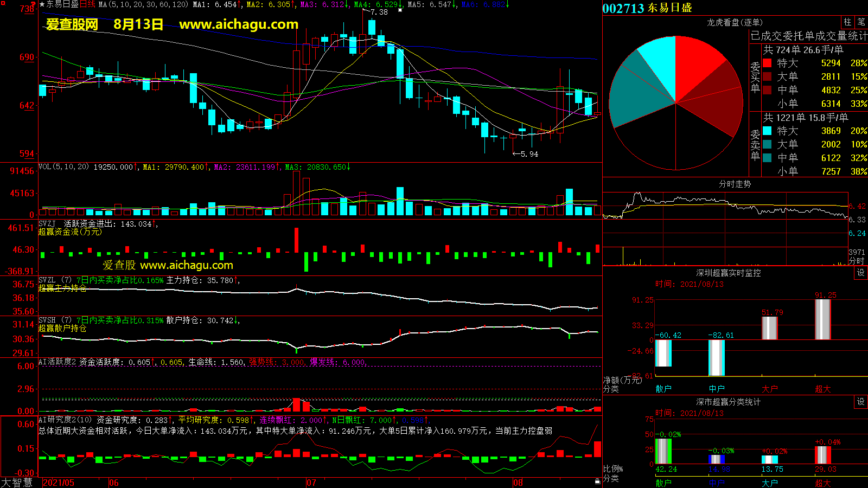Open the 日线 period selector
This screenshot has height=488, width=868.
click(88, 4)
